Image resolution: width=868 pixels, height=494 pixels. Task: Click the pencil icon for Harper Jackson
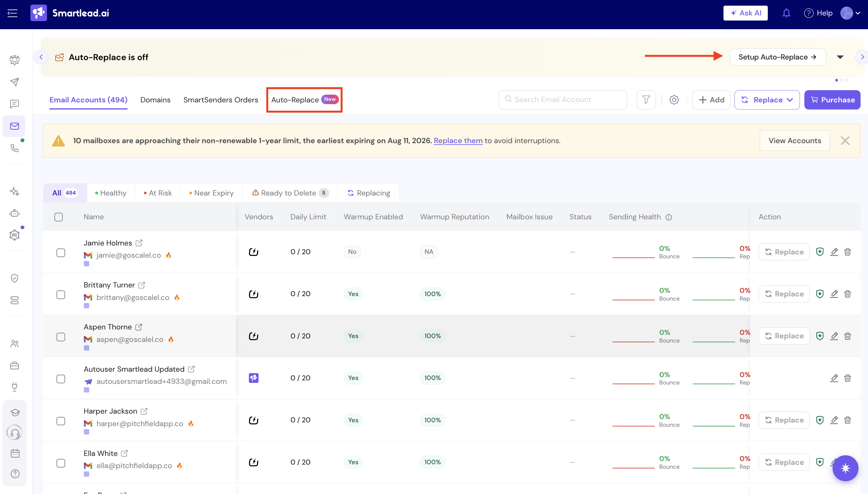point(834,420)
